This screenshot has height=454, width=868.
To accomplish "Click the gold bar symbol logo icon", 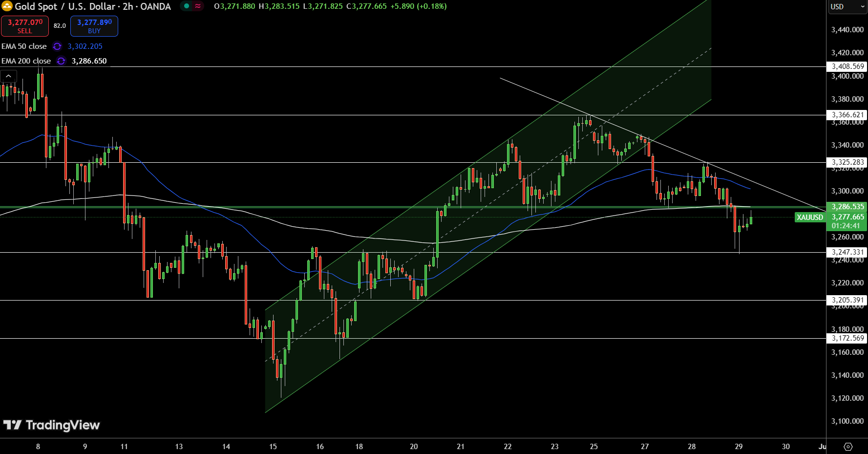I will click(x=7, y=6).
